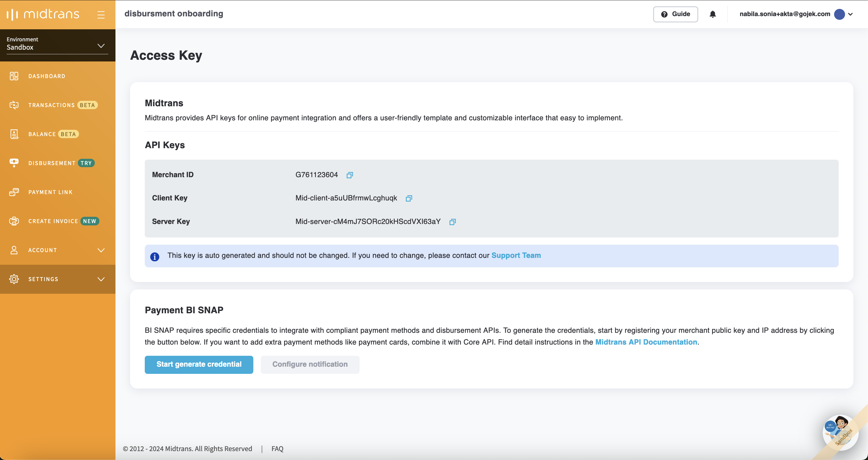
Task: Expand the Settings menu chevron
Action: point(101,279)
